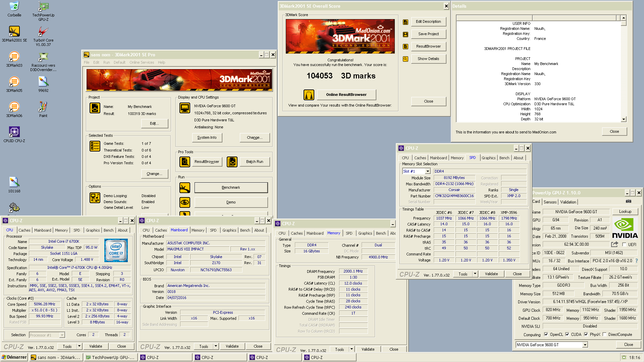644x362 pixels.
Task: Click the Details window scrollbar down arrow
Action: [624, 119]
